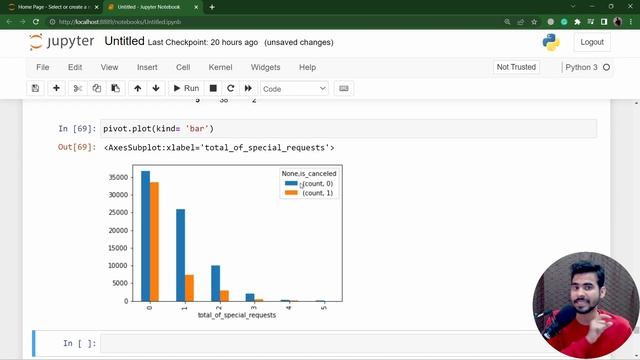Cut selected cells with scissors icon
640x360 pixels.
pos(78,88)
